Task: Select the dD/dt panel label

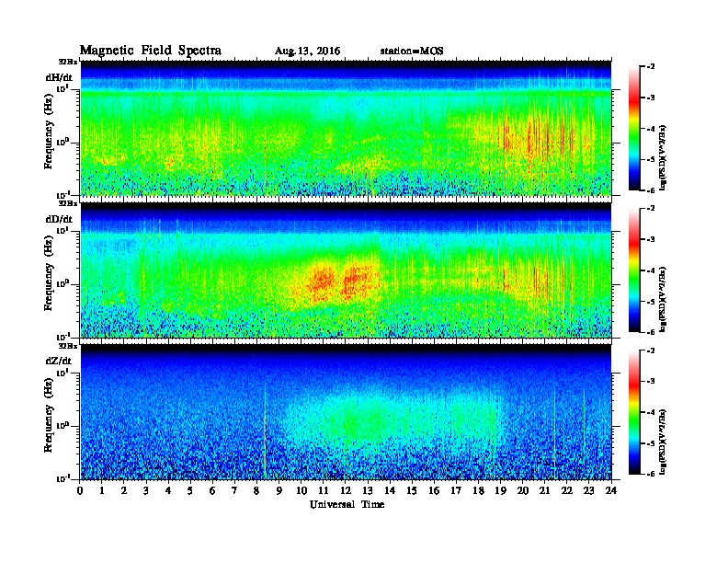Action: click(59, 219)
